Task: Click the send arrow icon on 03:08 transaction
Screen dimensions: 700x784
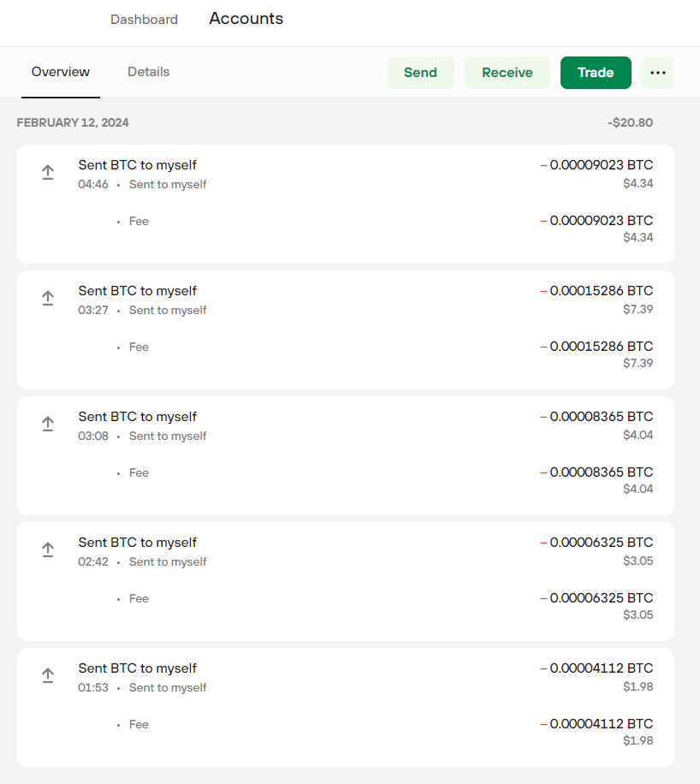Action: pyautogui.click(x=48, y=425)
